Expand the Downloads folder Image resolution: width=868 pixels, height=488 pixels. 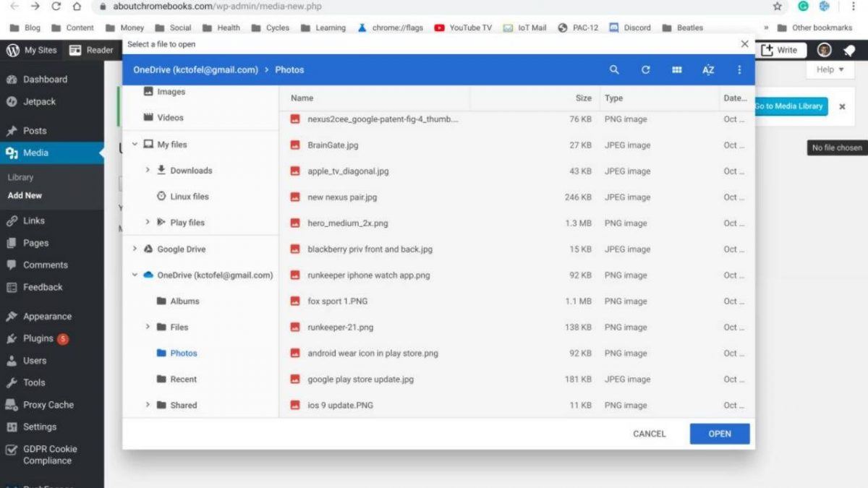pyautogui.click(x=148, y=171)
